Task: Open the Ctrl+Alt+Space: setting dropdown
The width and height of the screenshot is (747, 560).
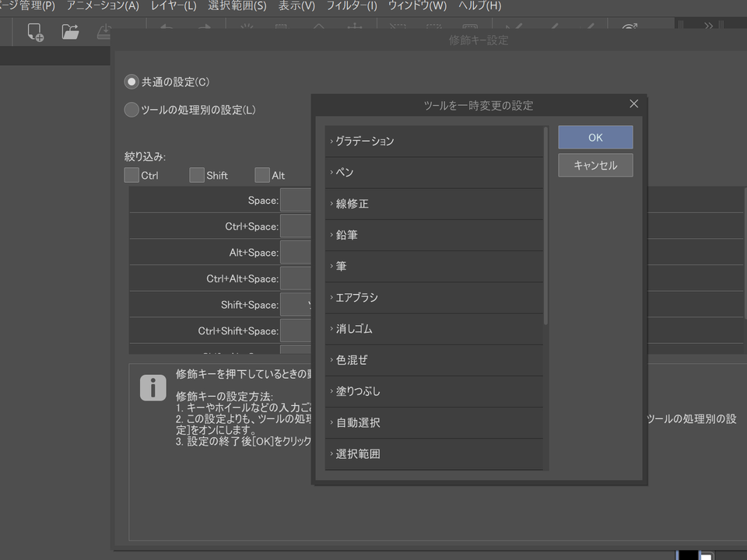Action: tap(296, 278)
